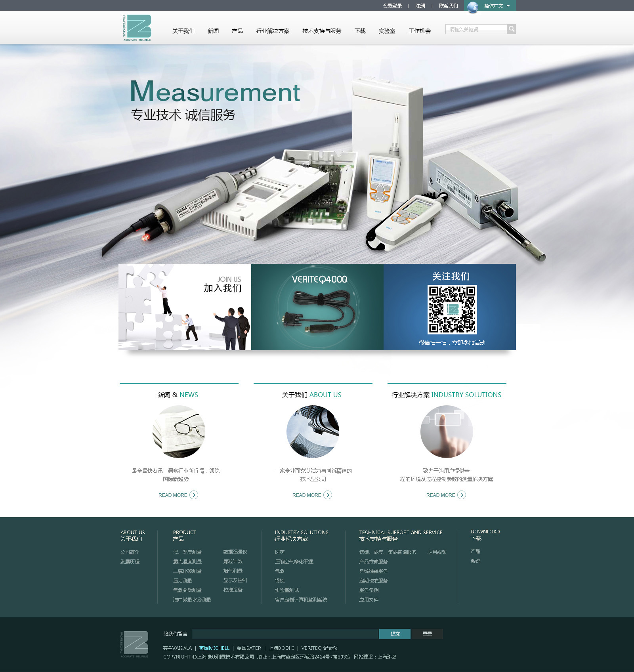Click the Industry Solutions READ MORE arrow icon

[462, 495]
